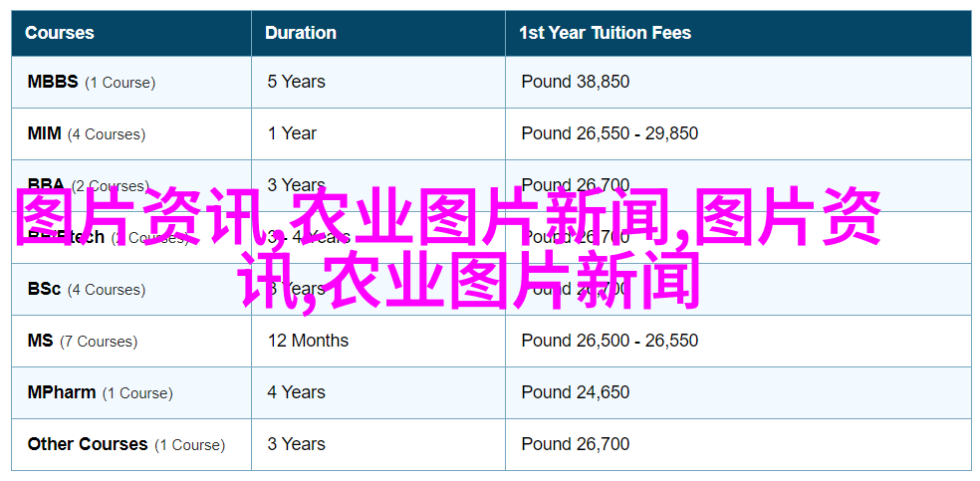Click the Pound 26,500 - 26,550 fee

pyautogui.click(x=610, y=341)
